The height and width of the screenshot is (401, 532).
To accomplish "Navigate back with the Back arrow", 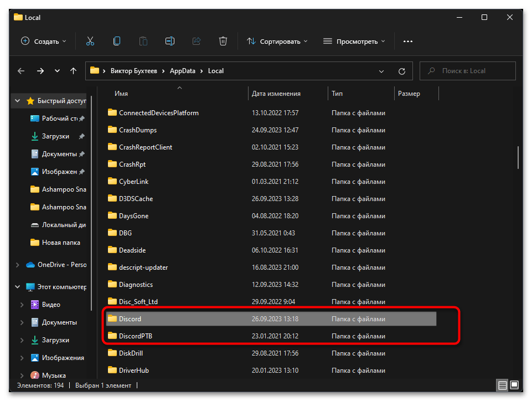I will [22, 71].
